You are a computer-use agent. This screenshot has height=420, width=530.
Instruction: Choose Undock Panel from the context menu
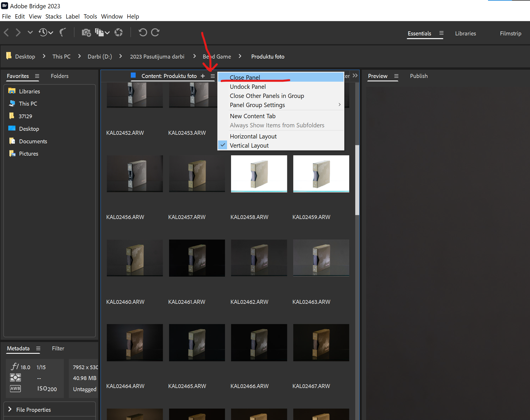point(248,87)
